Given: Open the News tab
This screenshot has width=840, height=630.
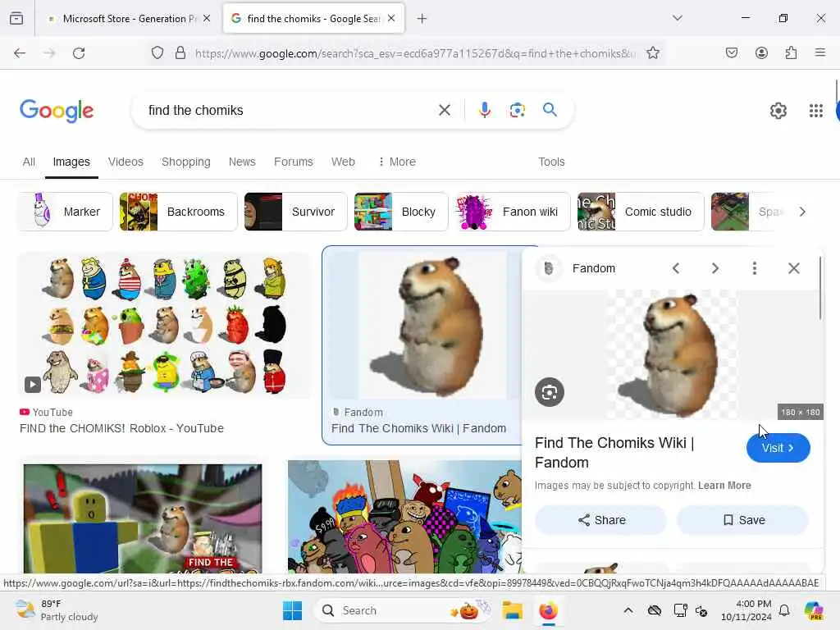Looking at the screenshot, I should click(242, 162).
